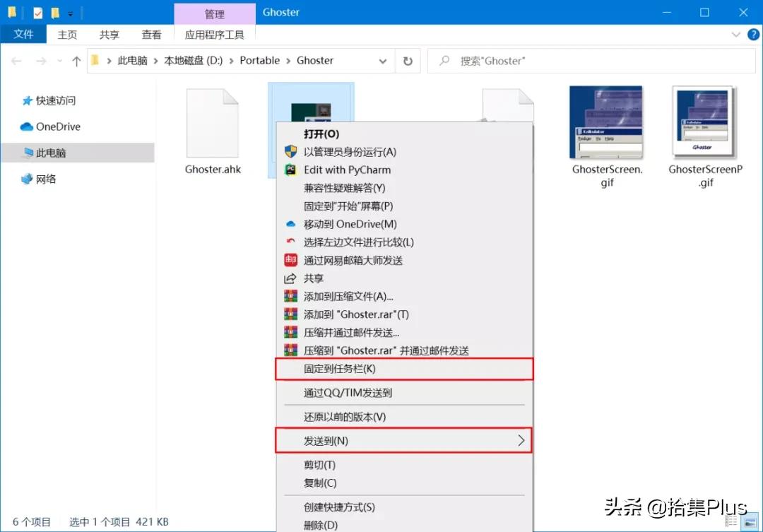This screenshot has width=763, height=532.
Task: Expand the 发送到 submenu arrow
Action: coord(523,440)
